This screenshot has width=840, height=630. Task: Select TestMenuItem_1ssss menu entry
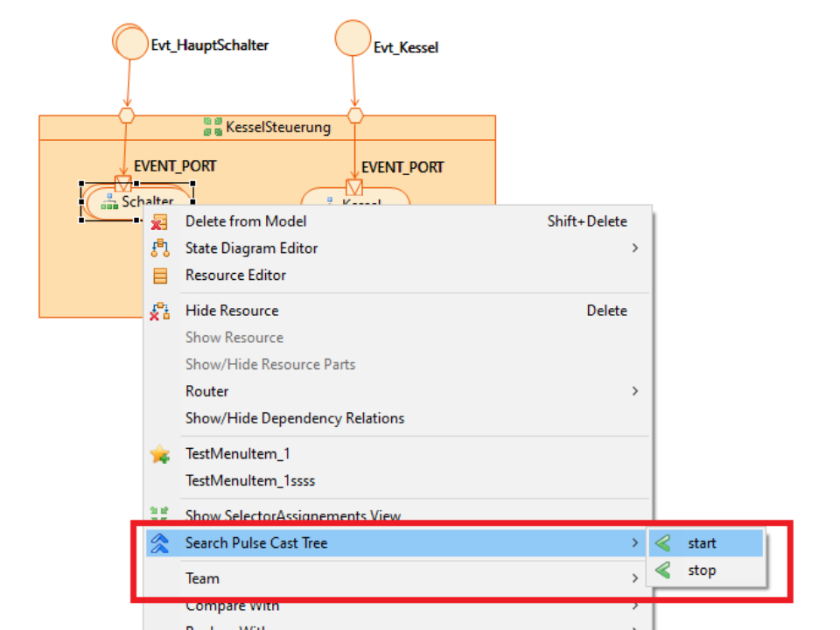(x=250, y=480)
